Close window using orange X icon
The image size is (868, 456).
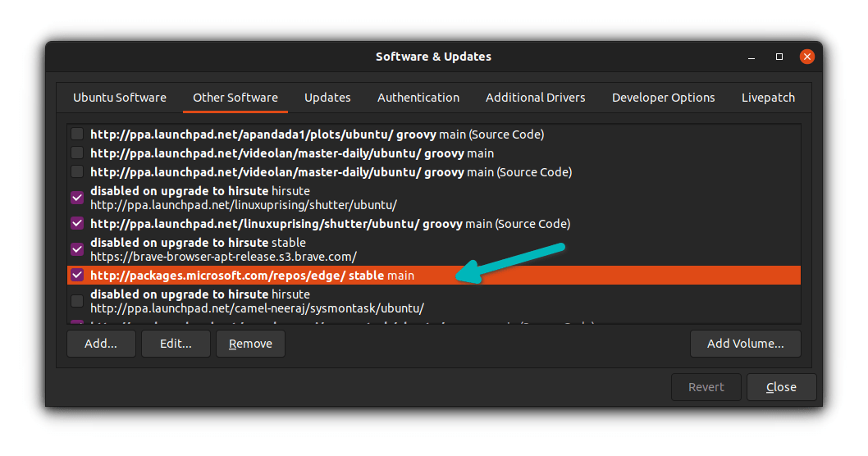[807, 57]
